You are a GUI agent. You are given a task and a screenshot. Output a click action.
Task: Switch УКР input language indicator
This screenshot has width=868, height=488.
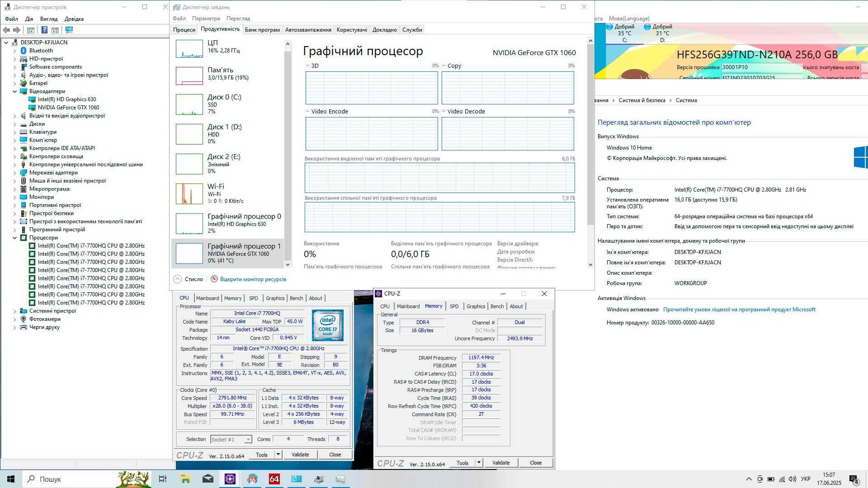[x=806, y=479]
